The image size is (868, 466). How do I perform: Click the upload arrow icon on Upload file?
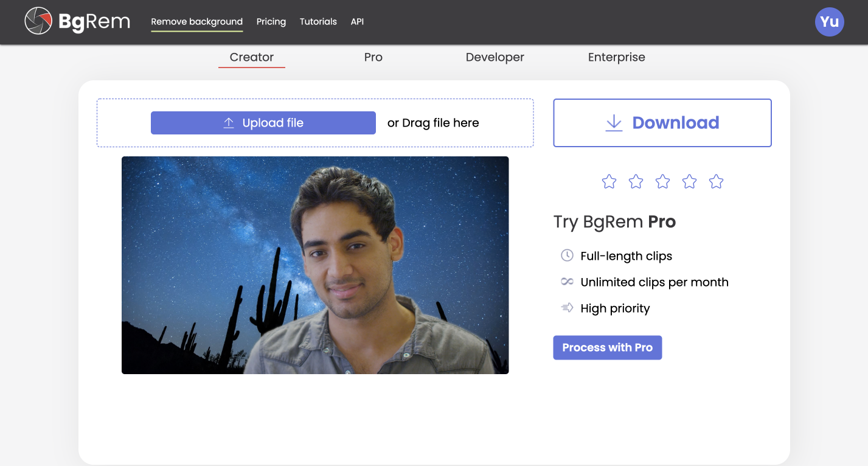[x=228, y=122]
